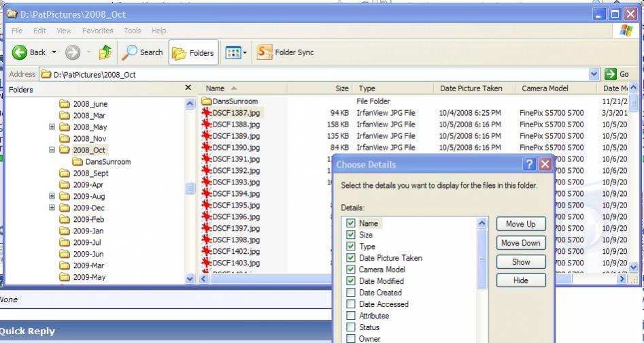Screen dimensions: 644x343
Task: Select the DSCF1398.jpg file icon
Action: coord(206,240)
